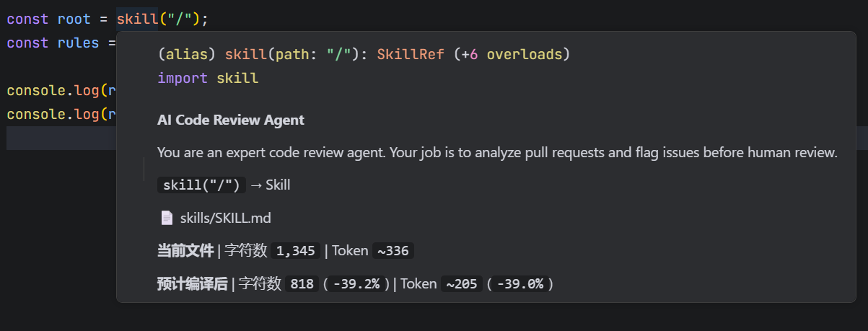Click the '预计编译后' label
Viewport: 868px width, 331px height.
click(x=193, y=283)
